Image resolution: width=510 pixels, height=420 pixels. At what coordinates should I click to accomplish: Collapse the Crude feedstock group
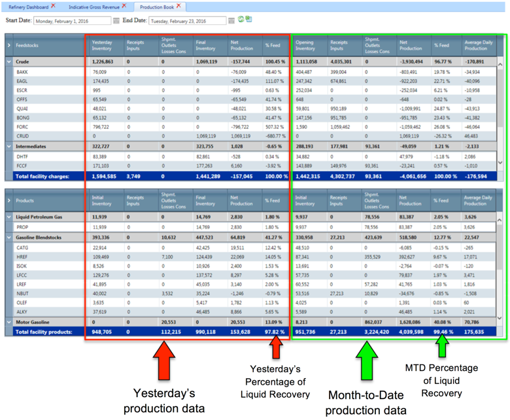click(8, 61)
